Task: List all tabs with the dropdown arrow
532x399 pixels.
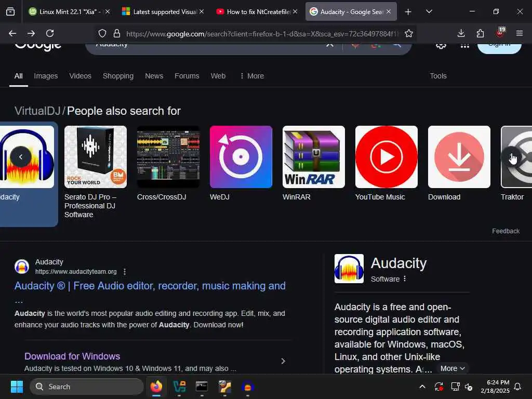Action: pyautogui.click(x=429, y=11)
